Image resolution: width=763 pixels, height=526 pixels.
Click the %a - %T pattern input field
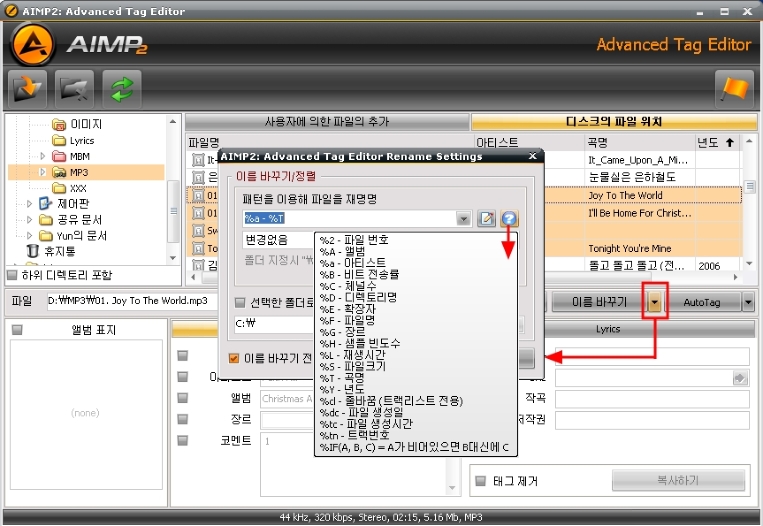(x=349, y=218)
